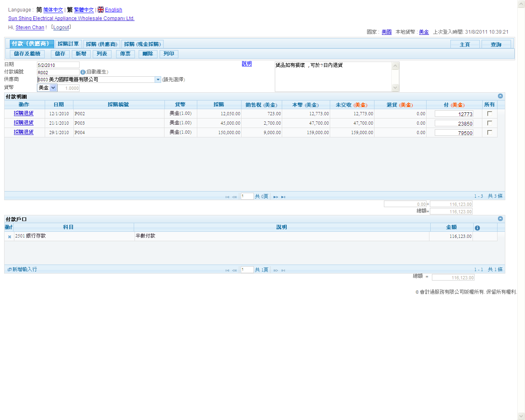This screenshot has height=420, width=525.
Task: Tick the checkbox for purchase P002
Action: click(x=489, y=114)
